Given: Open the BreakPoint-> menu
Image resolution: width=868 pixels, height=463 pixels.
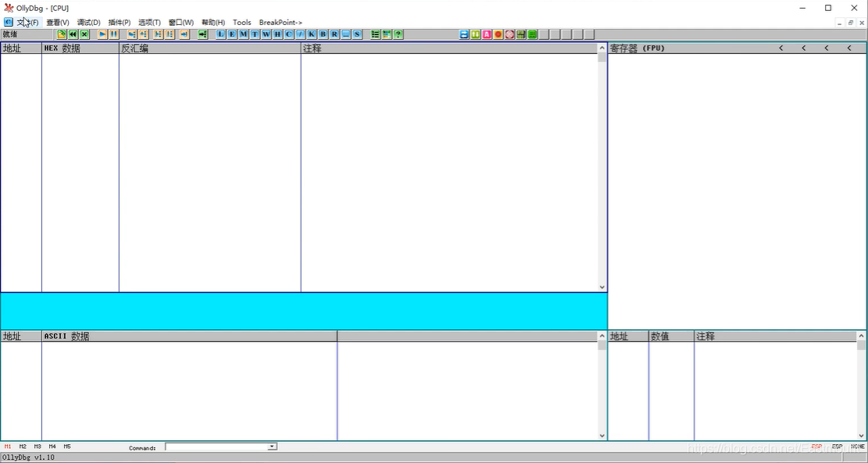Looking at the screenshot, I should pos(280,22).
